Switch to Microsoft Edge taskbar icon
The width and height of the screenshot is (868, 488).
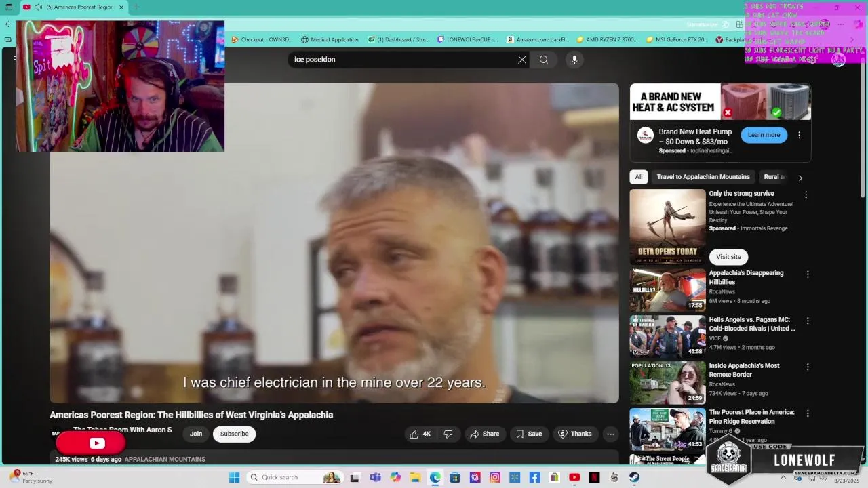(x=435, y=477)
